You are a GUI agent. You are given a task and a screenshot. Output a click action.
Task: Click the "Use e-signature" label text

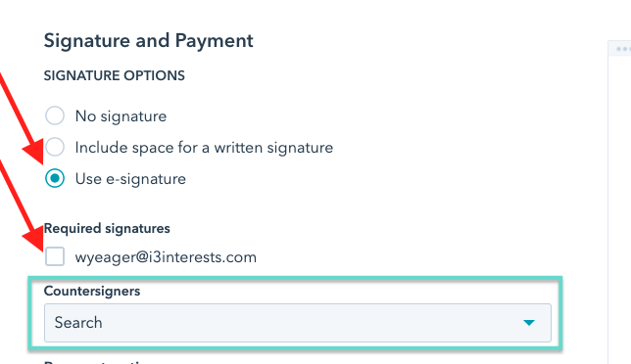(x=130, y=179)
